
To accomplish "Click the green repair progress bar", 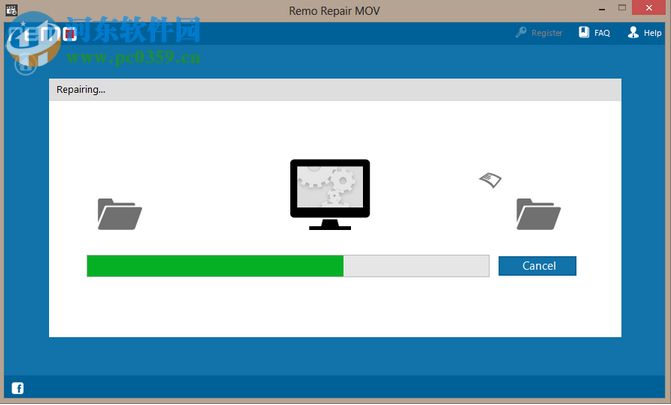I will pyautogui.click(x=288, y=266).
